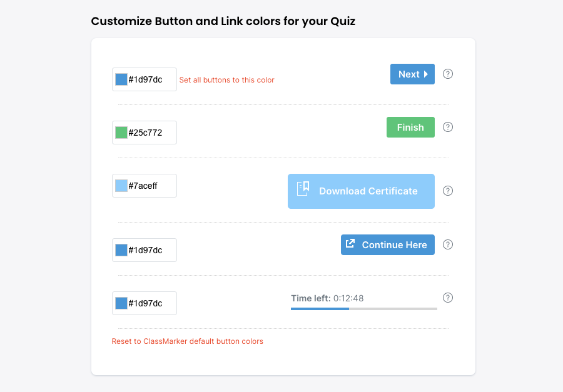
Task: Click the help icon beside Finish button
Action: tap(448, 127)
